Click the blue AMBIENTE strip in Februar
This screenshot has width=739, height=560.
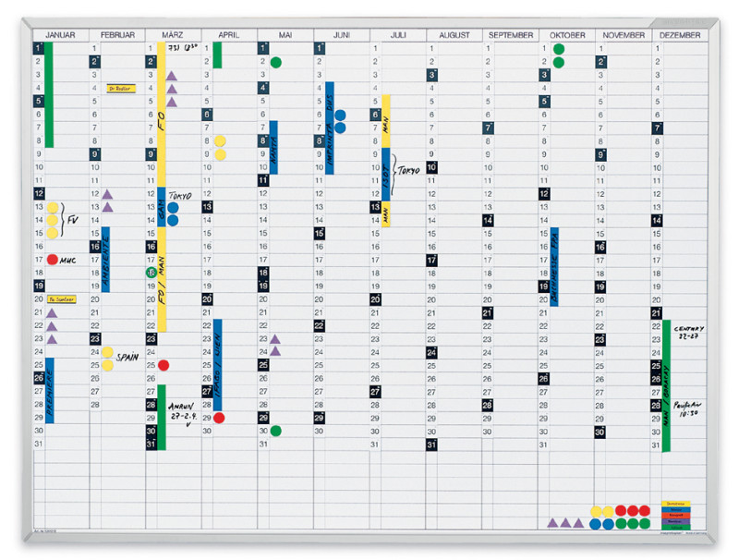(x=106, y=260)
